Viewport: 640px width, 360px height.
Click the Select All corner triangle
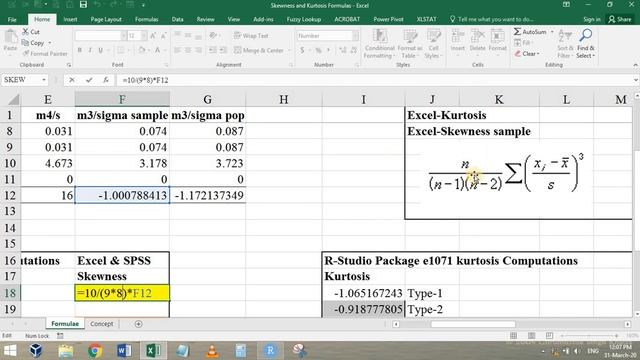(13, 99)
